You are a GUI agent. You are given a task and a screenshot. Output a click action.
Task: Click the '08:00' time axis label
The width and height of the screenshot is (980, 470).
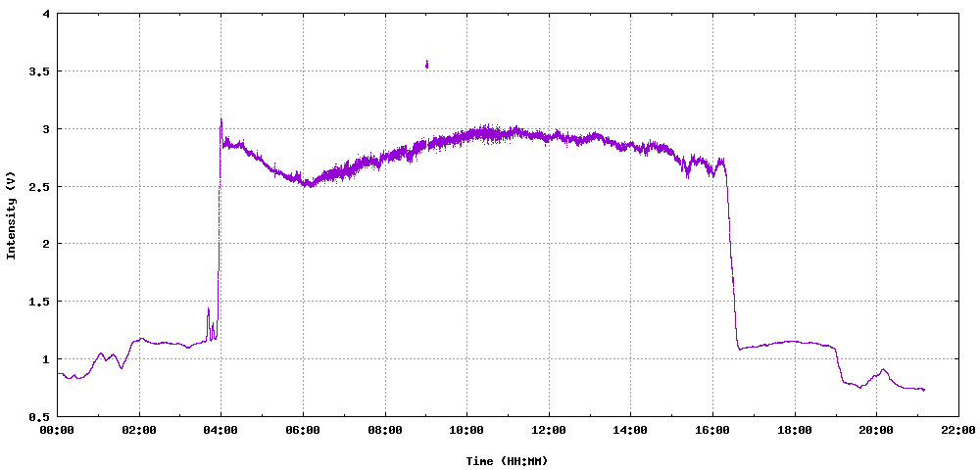click(385, 430)
